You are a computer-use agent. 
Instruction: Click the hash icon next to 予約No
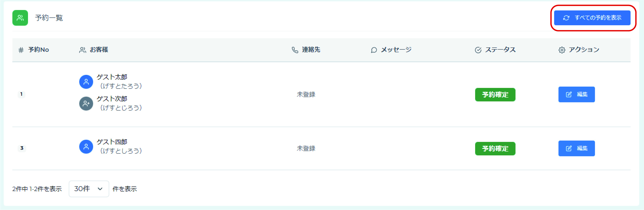pos(21,50)
